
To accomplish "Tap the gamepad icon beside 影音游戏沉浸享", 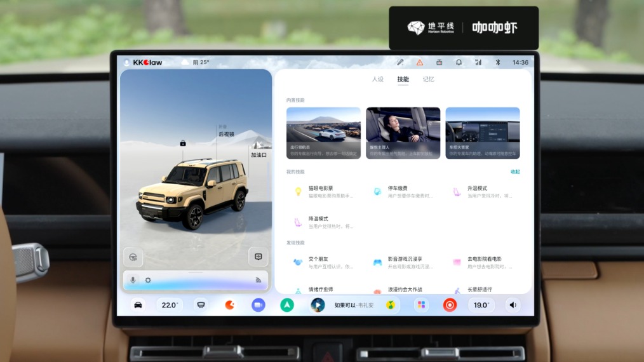I will point(377,262).
